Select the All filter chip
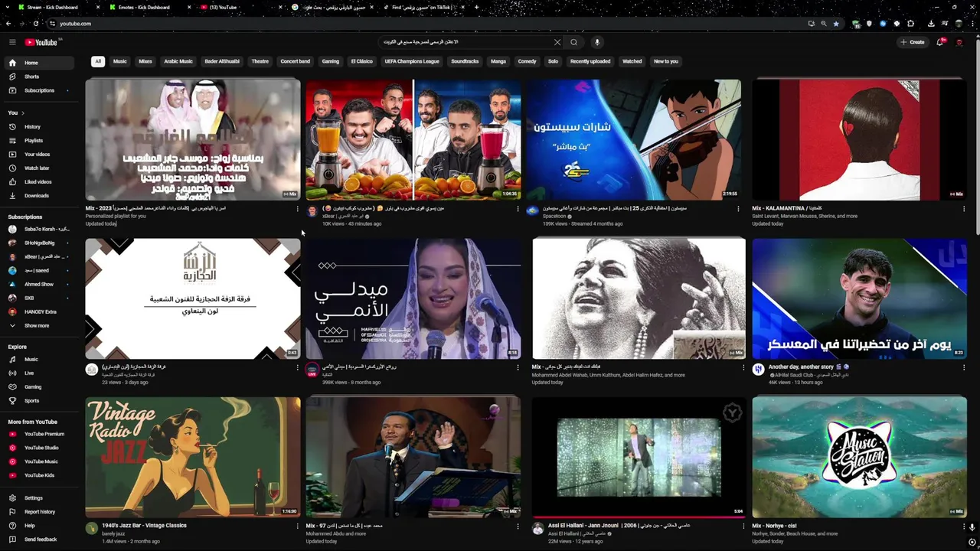Viewport: 980px width, 551px height. click(x=98, y=61)
